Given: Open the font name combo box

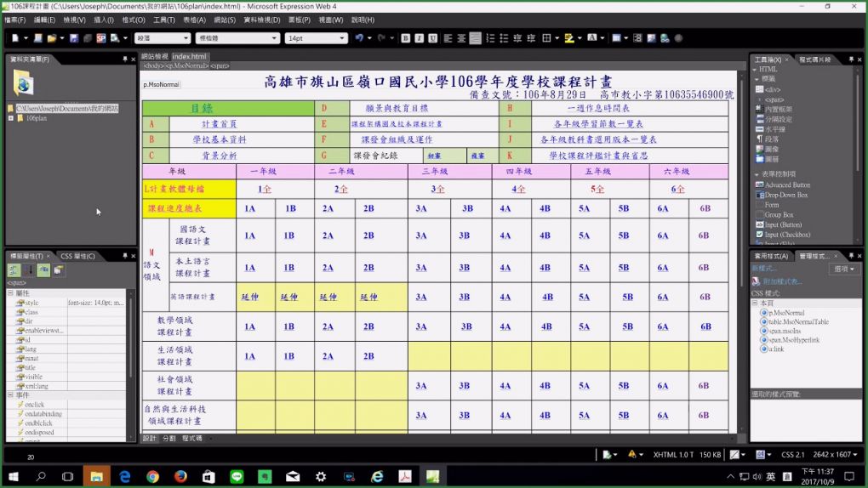Looking at the screenshot, I should click(237, 38).
